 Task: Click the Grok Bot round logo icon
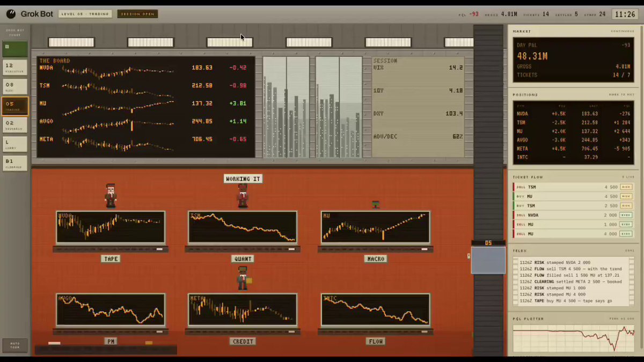11,14
